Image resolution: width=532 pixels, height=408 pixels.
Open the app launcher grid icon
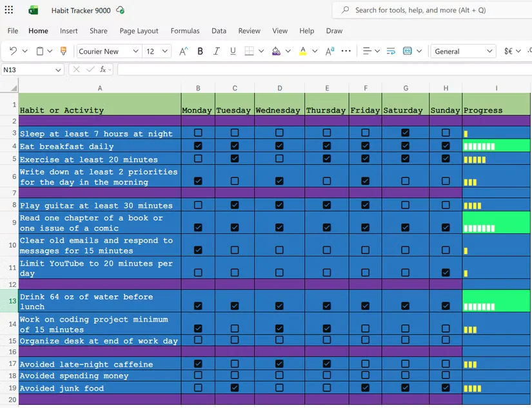pyautogui.click(x=9, y=10)
